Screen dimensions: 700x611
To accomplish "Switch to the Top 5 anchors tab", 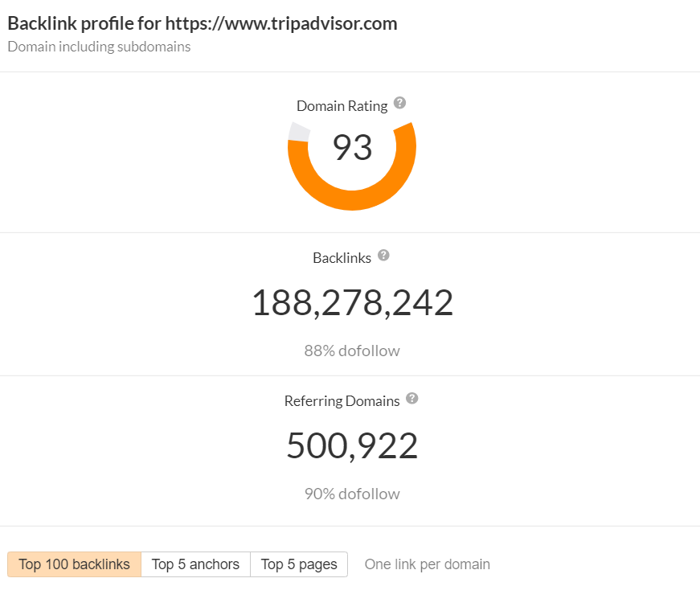I will [195, 564].
